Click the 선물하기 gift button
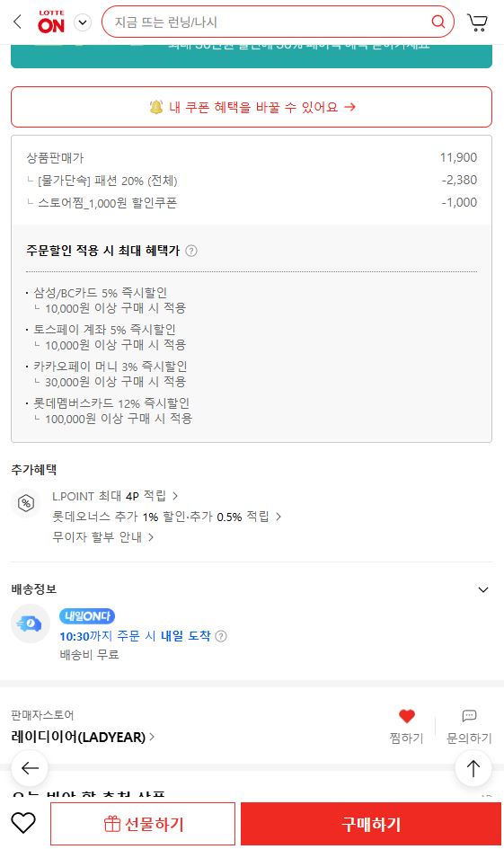The image size is (504, 849). click(x=143, y=824)
